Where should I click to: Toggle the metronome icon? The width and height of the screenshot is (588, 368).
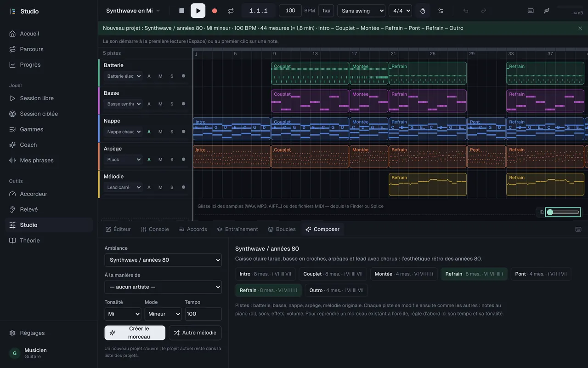click(423, 11)
